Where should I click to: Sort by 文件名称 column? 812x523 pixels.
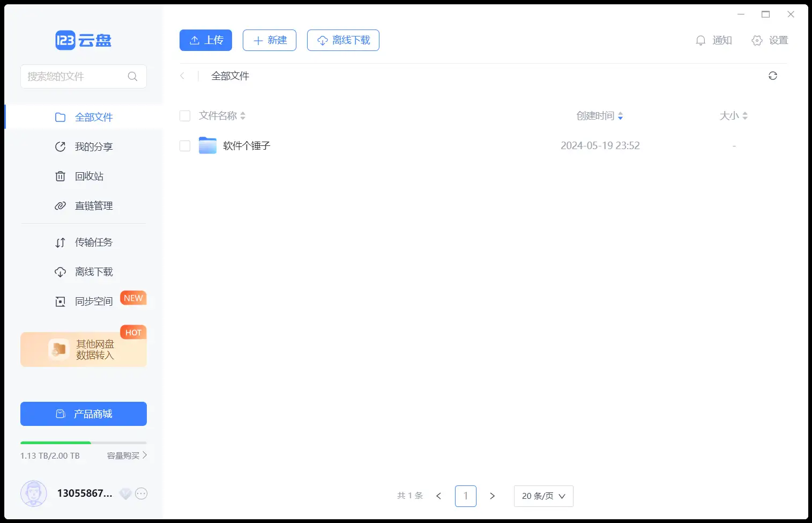tap(222, 116)
